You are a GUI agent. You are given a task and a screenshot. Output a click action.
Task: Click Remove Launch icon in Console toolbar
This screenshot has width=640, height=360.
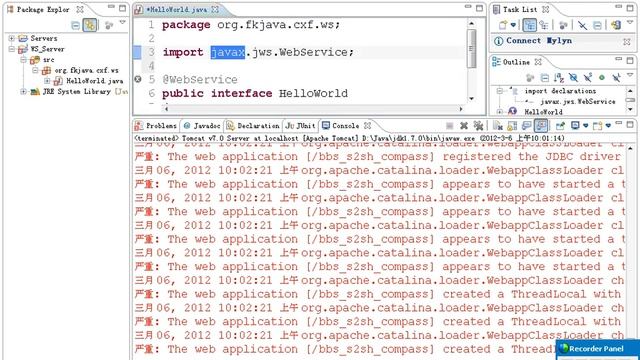click(x=464, y=126)
